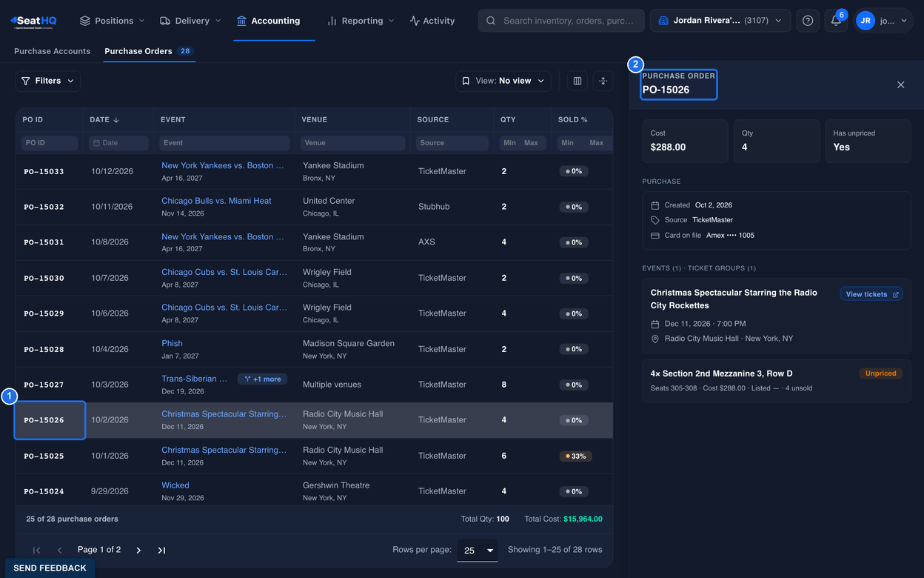Open notifications bell with 6 badge

coord(836,21)
